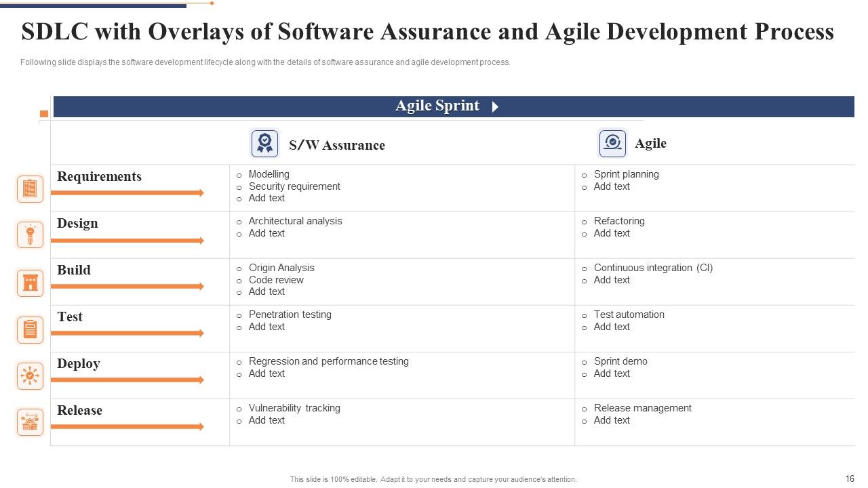The height and width of the screenshot is (488, 868).
Task: Select the Requirements row label
Action: (x=99, y=177)
